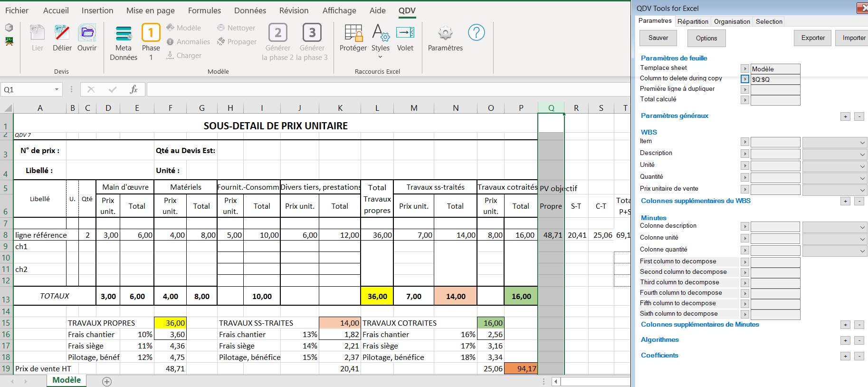
Task: Click the Options button
Action: point(706,38)
